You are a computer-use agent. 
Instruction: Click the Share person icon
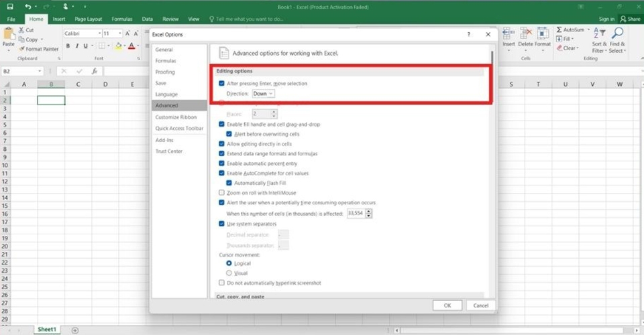coord(623,19)
